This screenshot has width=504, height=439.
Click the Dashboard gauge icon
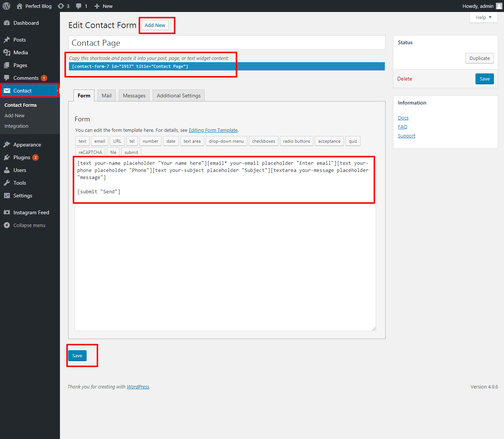point(7,23)
